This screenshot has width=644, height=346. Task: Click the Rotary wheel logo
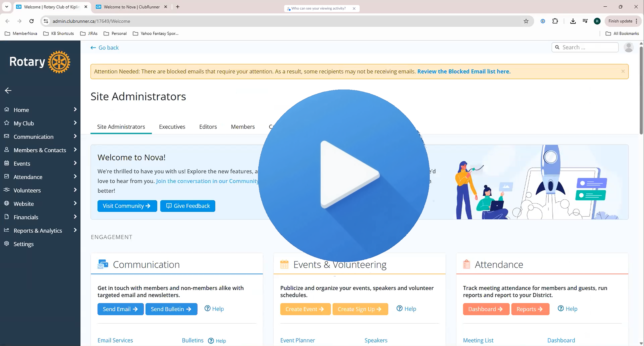click(x=59, y=62)
